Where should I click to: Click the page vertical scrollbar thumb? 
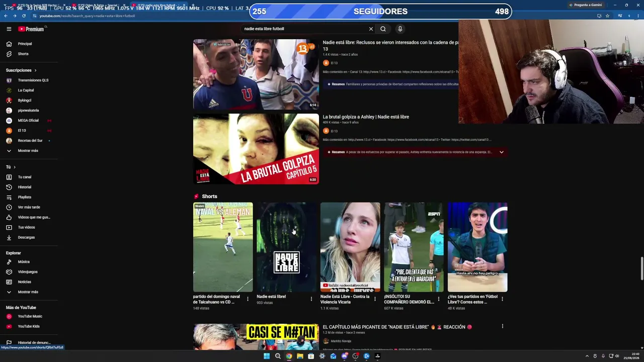(641, 269)
